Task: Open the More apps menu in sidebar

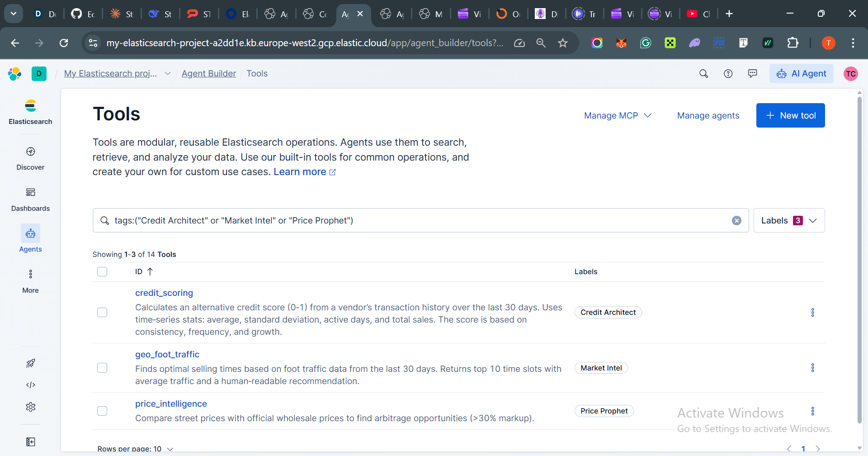Action: (30, 281)
